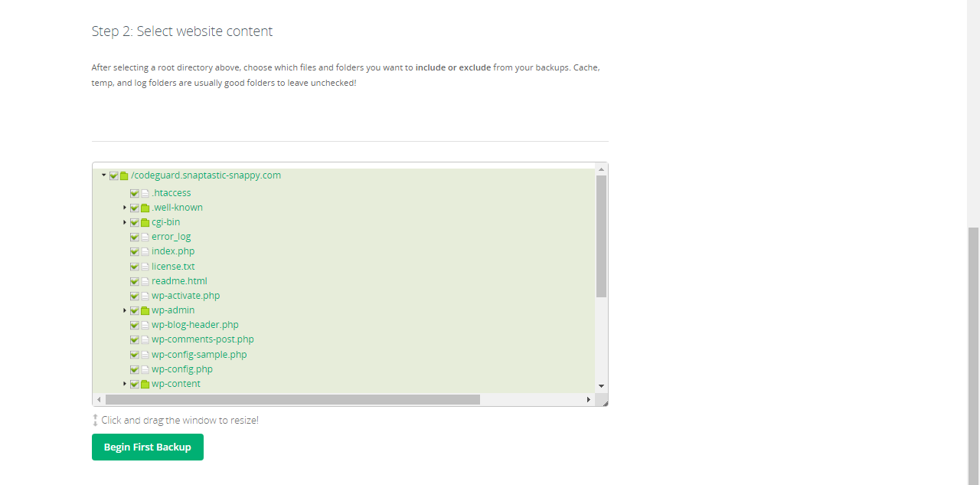Viewport: 980px width, 485px height.
Task: Click the root folder icon for codeguard.snaptastic-snappy.com
Action: click(123, 175)
